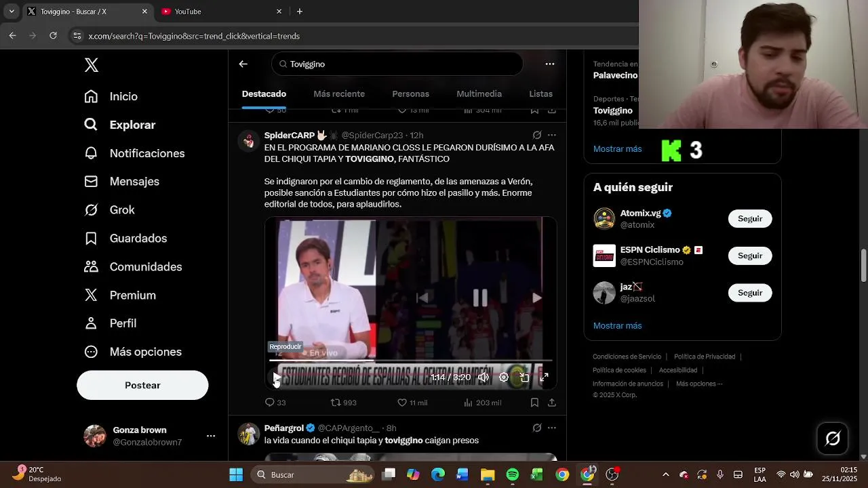Image resolution: width=868 pixels, height=488 pixels.
Task: Share the SpiderCARP post
Action: (552, 403)
